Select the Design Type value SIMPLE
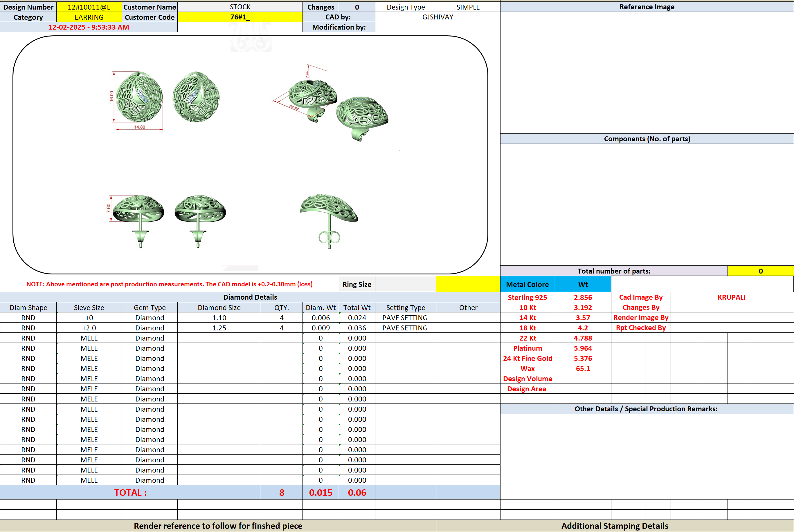794x532 pixels. click(x=468, y=7)
